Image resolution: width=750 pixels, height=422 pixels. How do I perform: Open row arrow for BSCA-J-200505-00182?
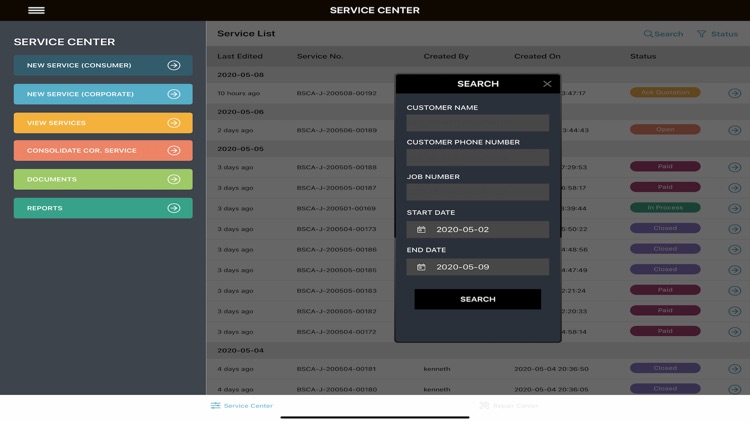tap(735, 311)
